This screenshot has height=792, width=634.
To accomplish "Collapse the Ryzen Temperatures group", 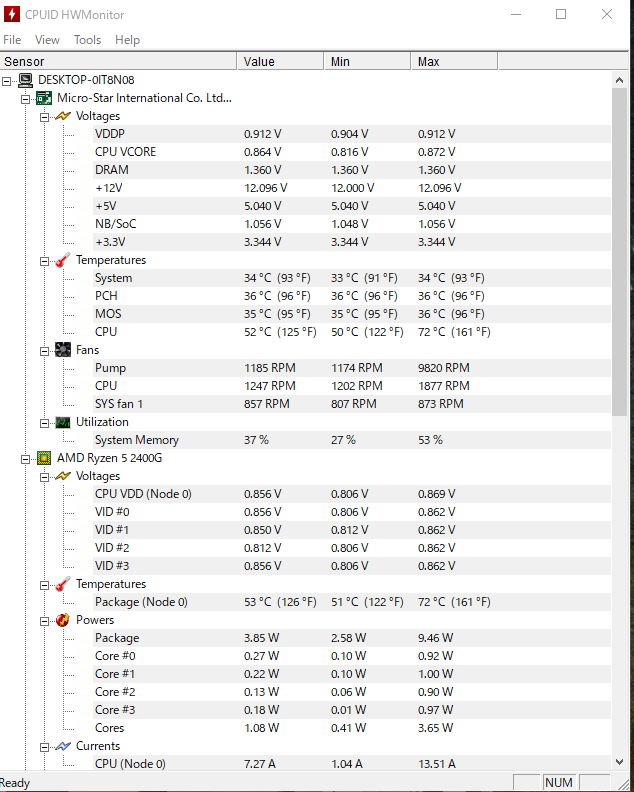I will (x=44, y=585).
